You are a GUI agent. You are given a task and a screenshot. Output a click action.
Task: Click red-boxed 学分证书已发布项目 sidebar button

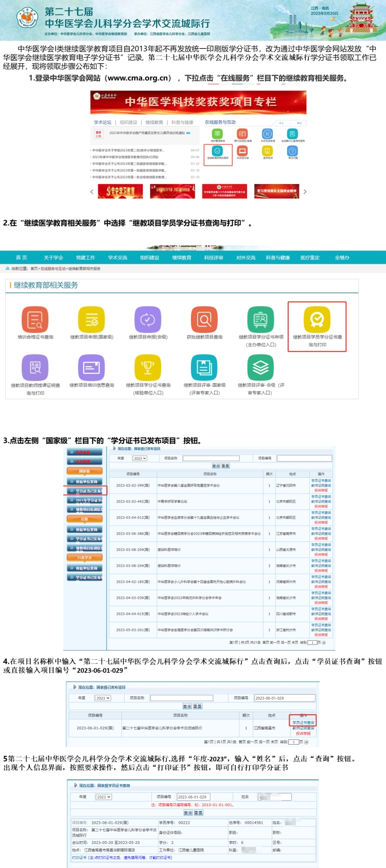(x=86, y=491)
